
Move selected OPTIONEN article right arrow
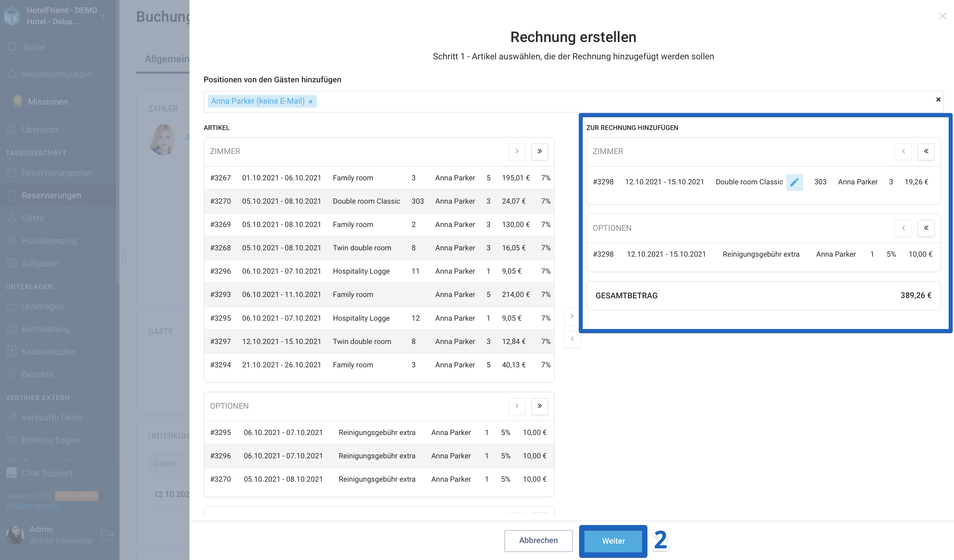click(x=517, y=406)
